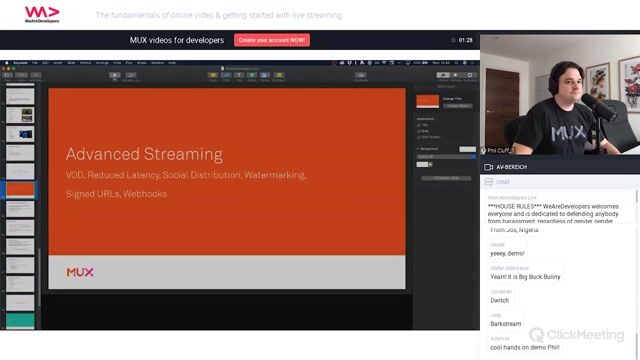Click the Keynote Live toolbar icon
This screenshot has width=640, height=360.
(131, 76)
